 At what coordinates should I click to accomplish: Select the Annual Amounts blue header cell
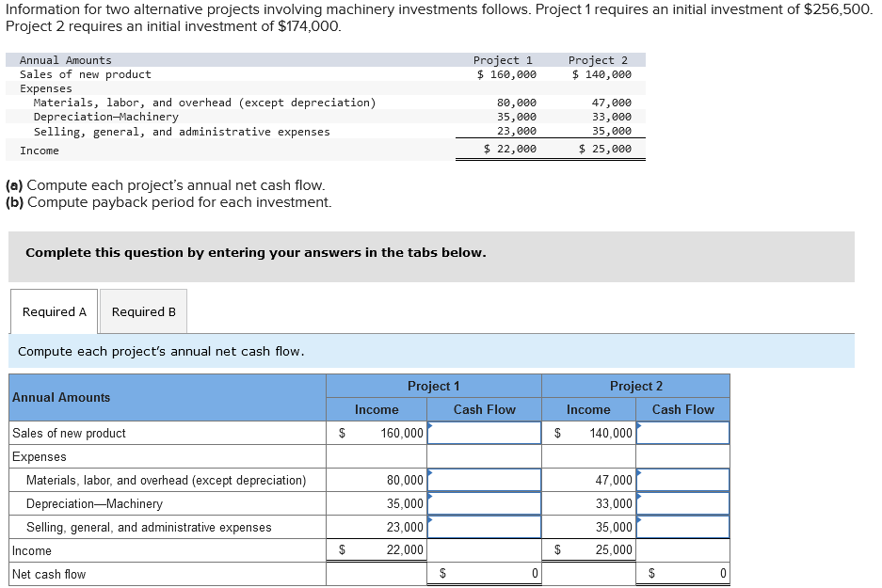click(x=168, y=397)
